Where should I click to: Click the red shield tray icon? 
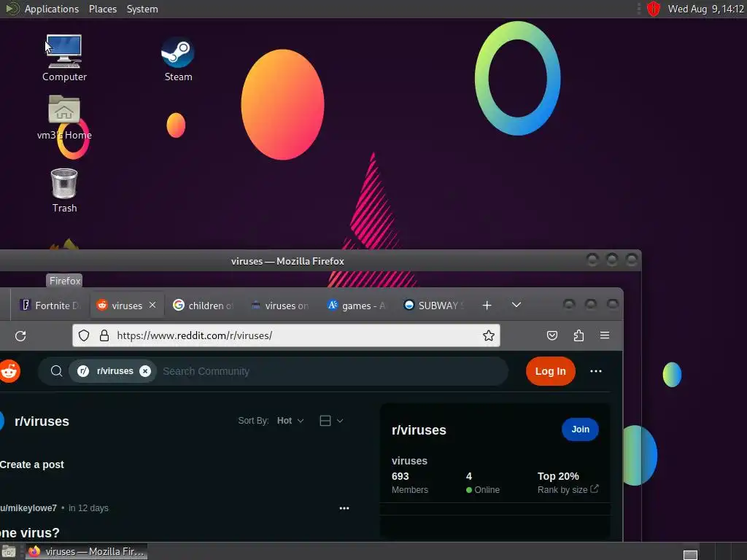[653, 9]
